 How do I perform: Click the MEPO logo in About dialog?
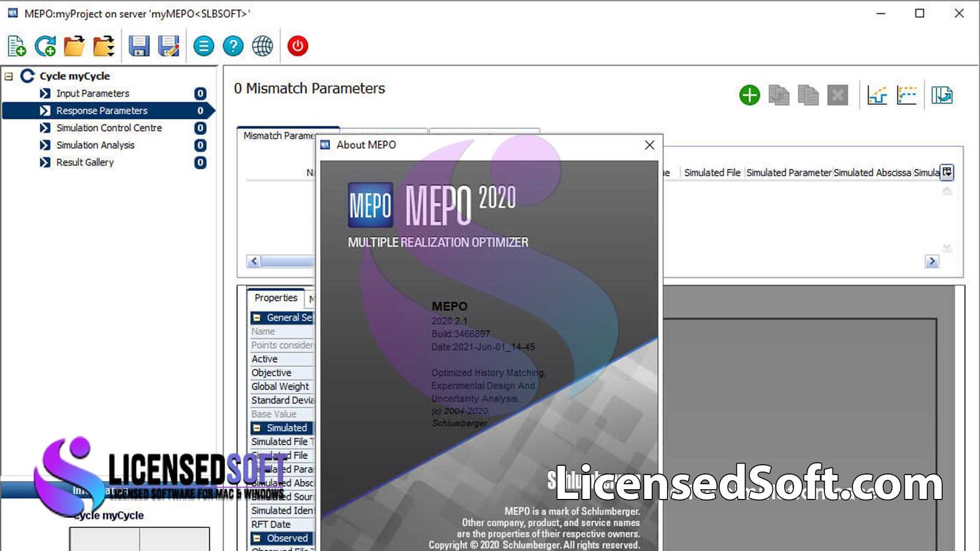370,204
